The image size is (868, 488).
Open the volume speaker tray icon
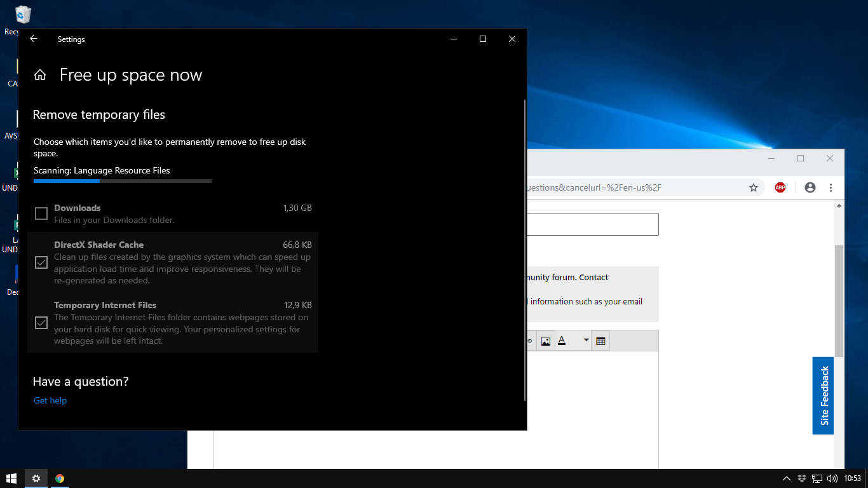[x=832, y=478]
